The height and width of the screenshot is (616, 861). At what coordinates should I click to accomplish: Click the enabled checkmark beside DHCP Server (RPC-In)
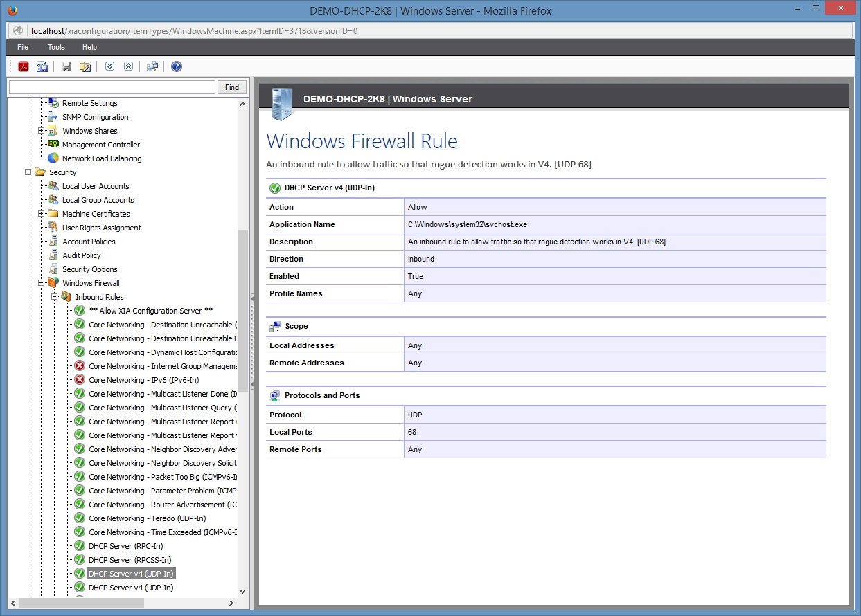79,545
